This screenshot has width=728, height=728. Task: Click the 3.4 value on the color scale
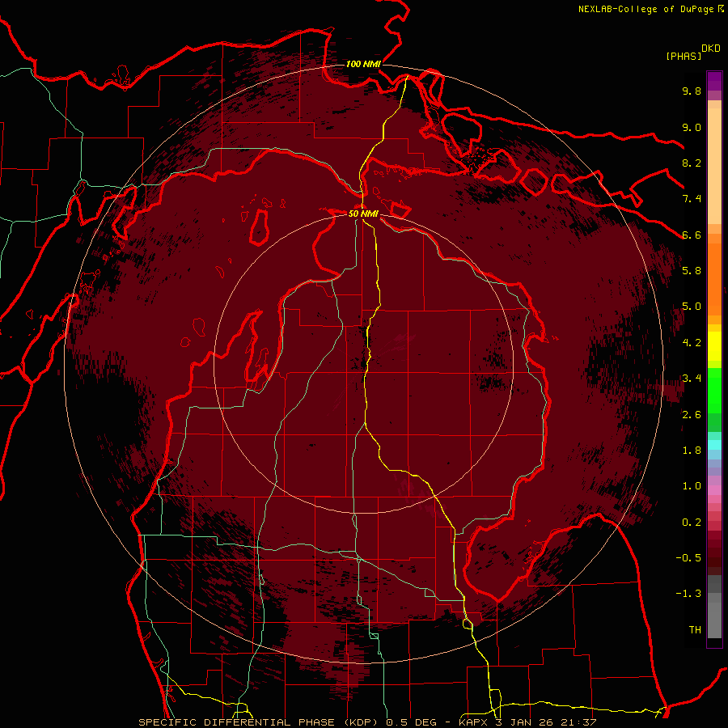tap(692, 379)
